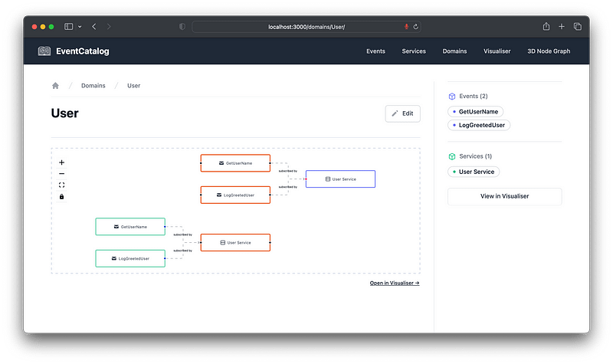Click the 'User' page heading

[65, 113]
